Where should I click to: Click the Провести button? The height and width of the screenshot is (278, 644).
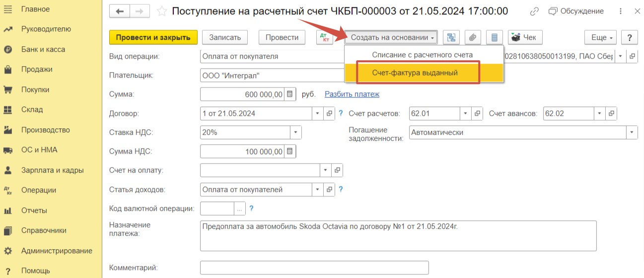[282, 37]
